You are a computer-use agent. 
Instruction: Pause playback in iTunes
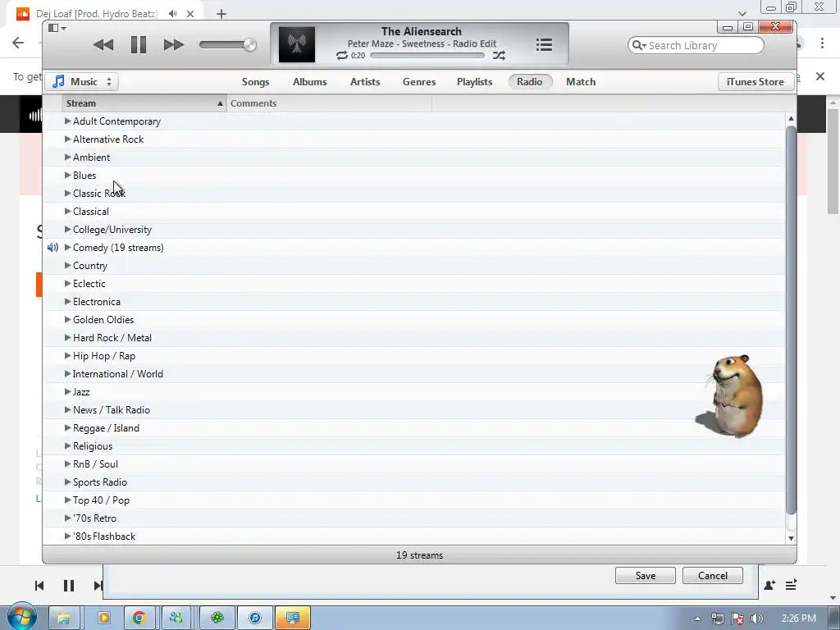tap(138, 45)
